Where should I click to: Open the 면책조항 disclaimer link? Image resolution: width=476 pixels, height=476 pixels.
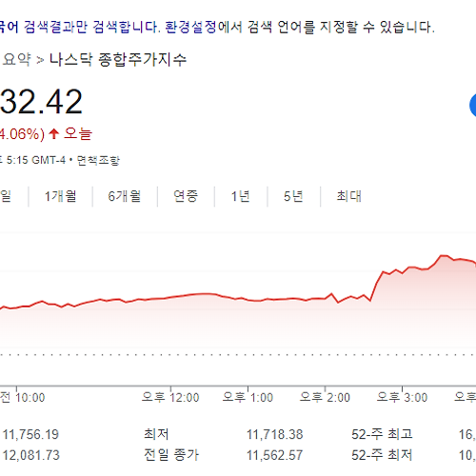(98, 160)
